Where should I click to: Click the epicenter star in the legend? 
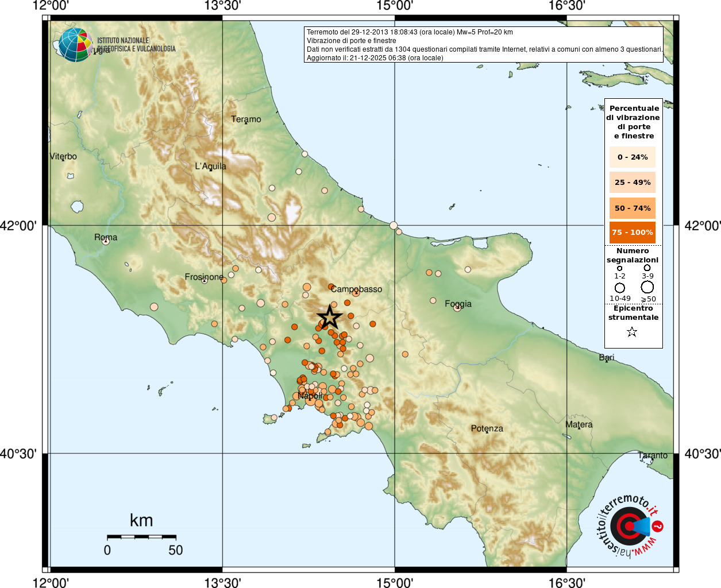632,332
